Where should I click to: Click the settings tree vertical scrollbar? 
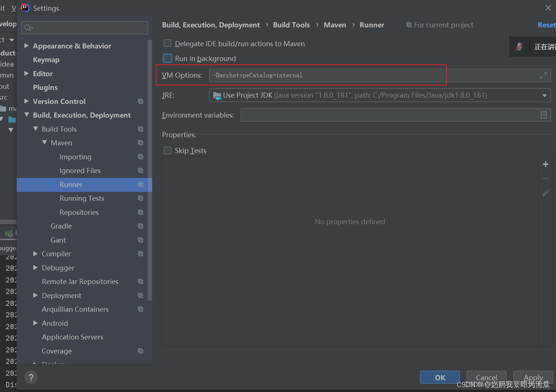(x=149, y=170)
